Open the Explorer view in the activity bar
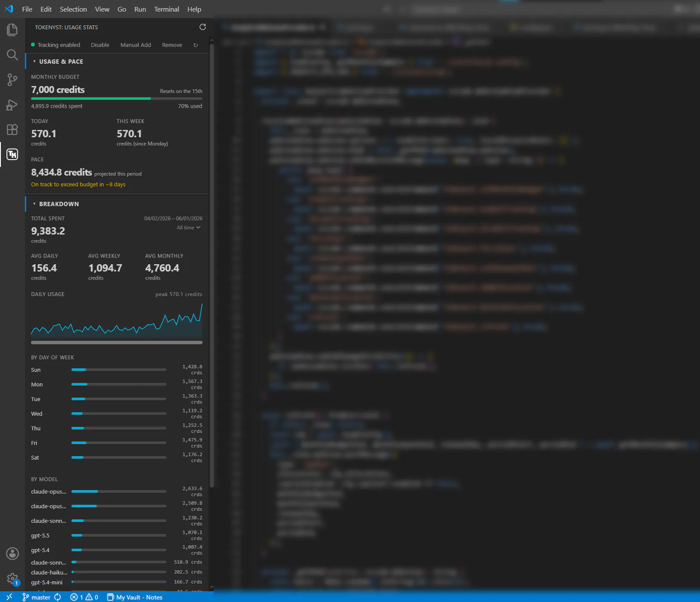 (x=12, y=30)
